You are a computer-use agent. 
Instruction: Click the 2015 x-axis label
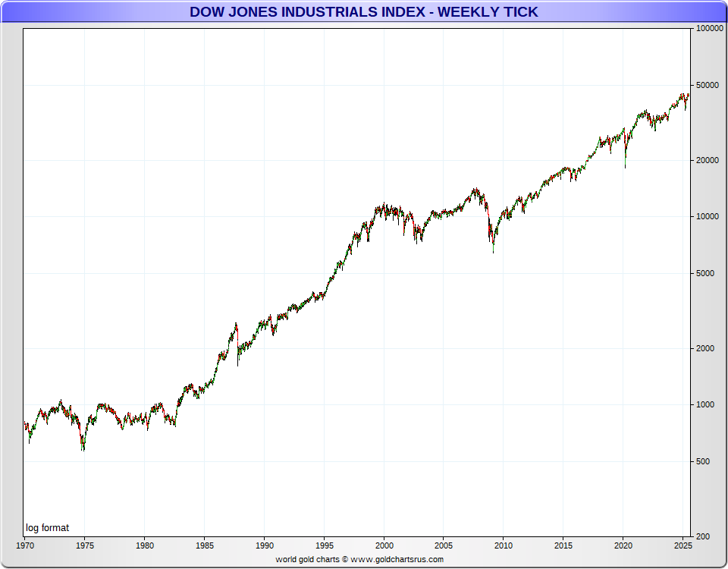(563, 545)
